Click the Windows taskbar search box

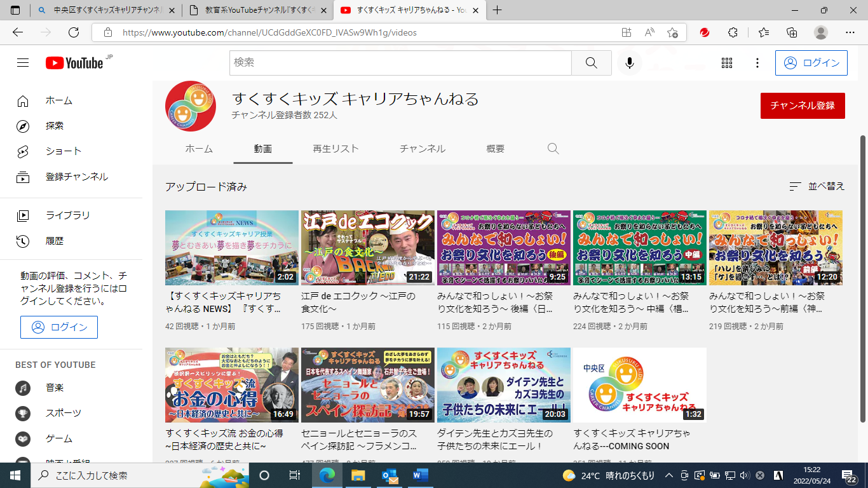coord(140,475)
